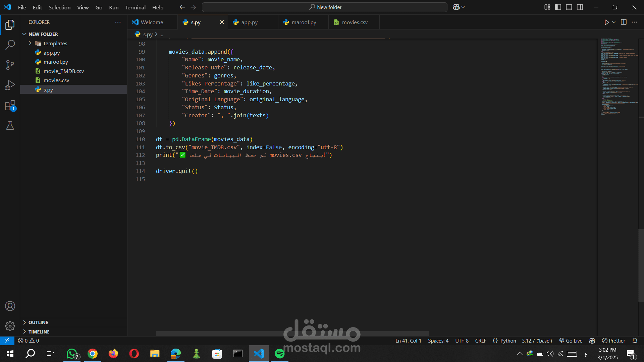
Task: Open Spotify from the taskbar
Action: coord(279,354)
